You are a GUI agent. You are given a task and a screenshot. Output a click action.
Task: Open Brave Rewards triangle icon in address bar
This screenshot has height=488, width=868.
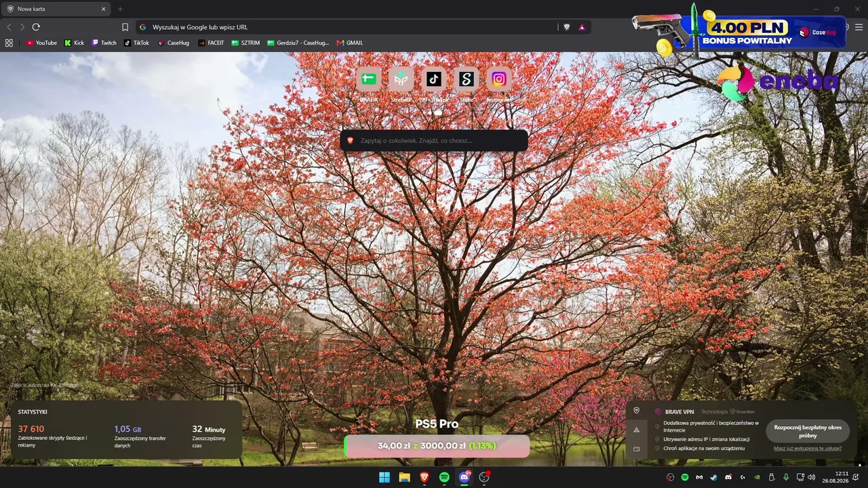[x=582, y=27]
